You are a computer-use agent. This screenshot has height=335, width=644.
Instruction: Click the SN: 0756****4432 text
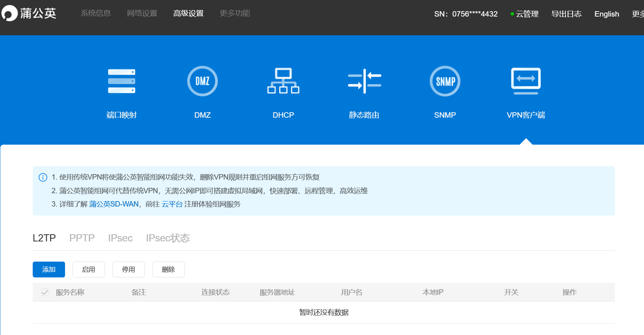(466, 14)
